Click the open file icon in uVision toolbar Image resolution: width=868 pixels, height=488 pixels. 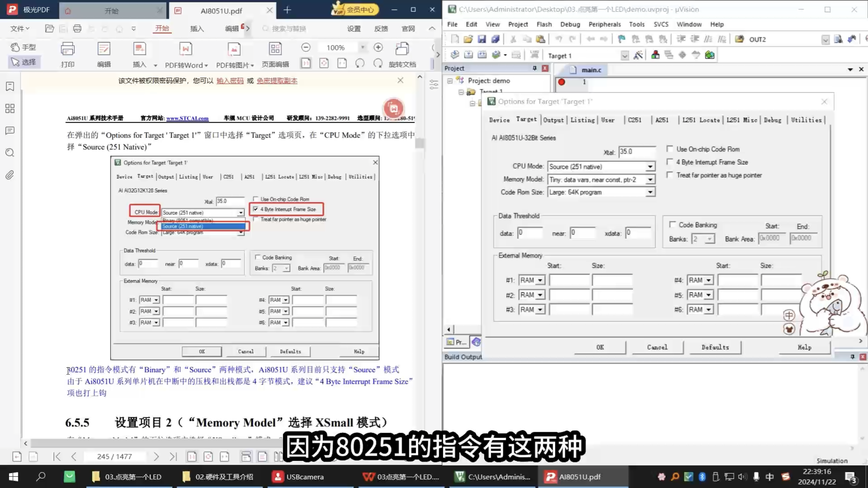coord(468,39)
